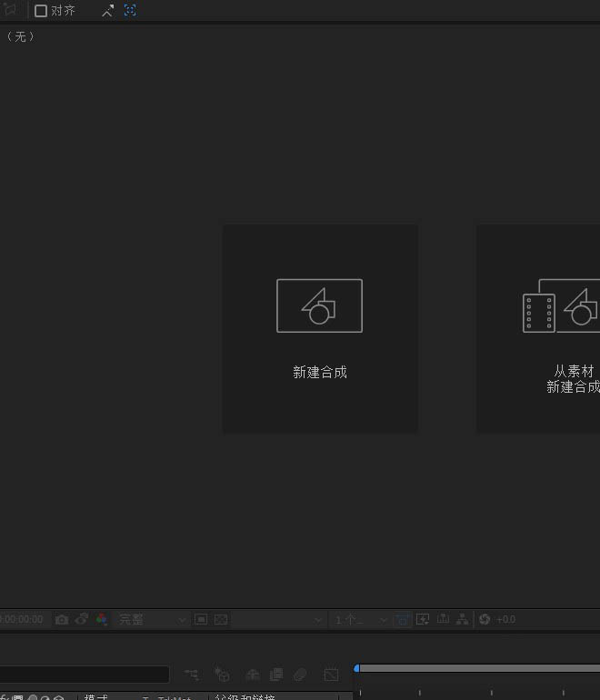600x700 pixels.
Task: Click the timeline layer search field
Action: [x=85, y=675]
